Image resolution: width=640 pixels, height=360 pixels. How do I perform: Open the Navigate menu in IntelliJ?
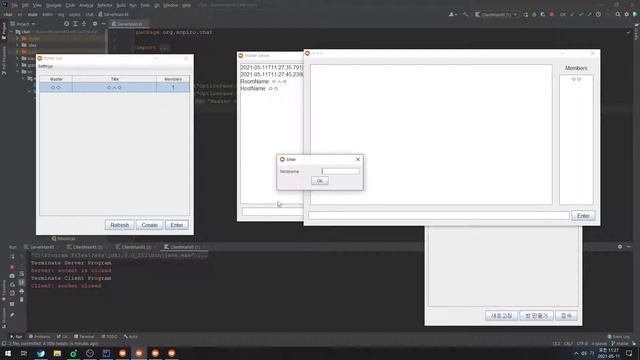tap(53, 5)
